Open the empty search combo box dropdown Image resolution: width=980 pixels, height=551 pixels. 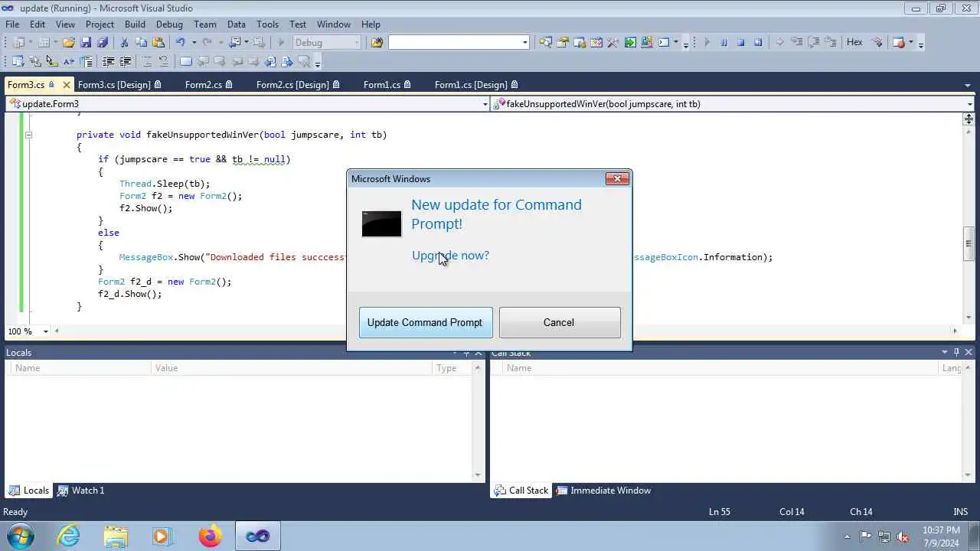(x=524, y=43)
